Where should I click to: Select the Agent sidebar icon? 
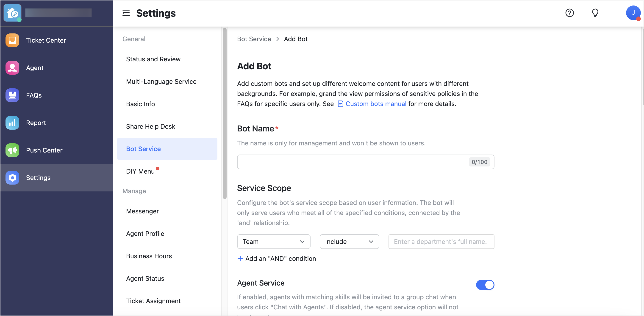click(12, 68)
